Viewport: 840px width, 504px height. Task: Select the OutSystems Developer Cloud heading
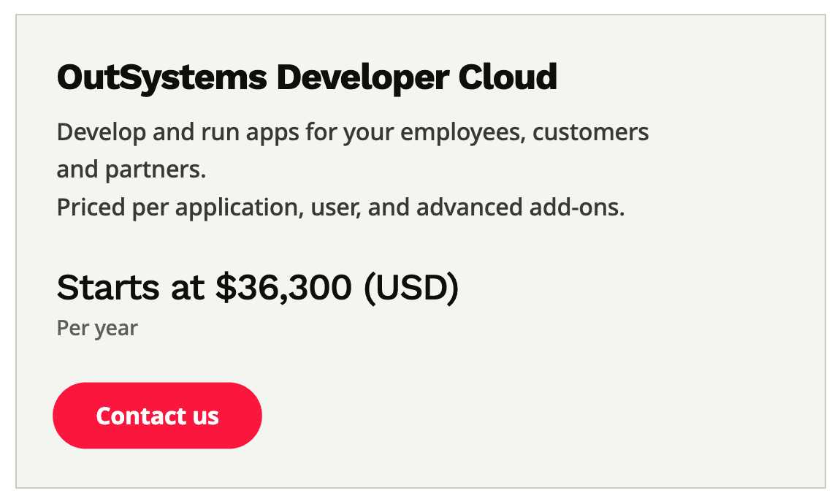(307, 77)
